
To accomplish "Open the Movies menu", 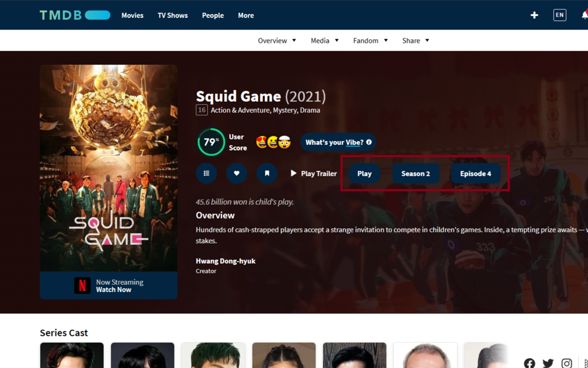I will click(132, 15).
